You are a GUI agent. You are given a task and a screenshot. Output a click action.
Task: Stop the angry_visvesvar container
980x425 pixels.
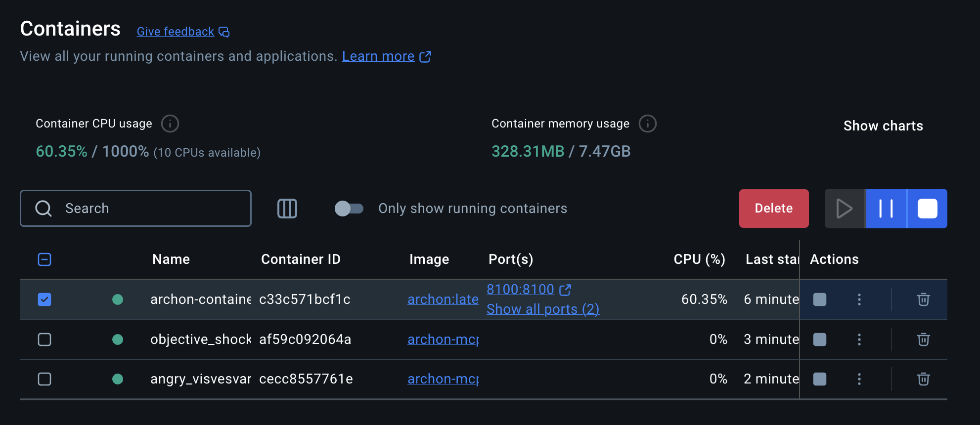pos(819,379)
